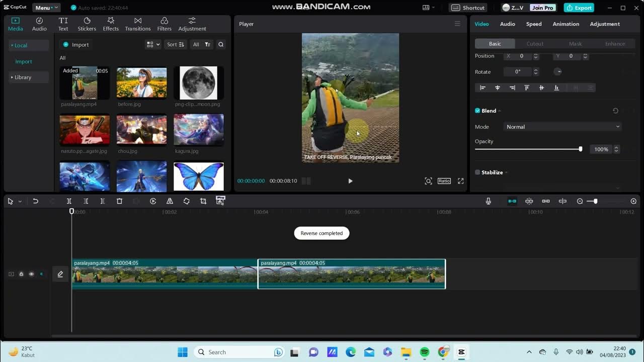Open the Stickers tab
The width and height of the screenshot is (644, 362).
coord(87,24)
